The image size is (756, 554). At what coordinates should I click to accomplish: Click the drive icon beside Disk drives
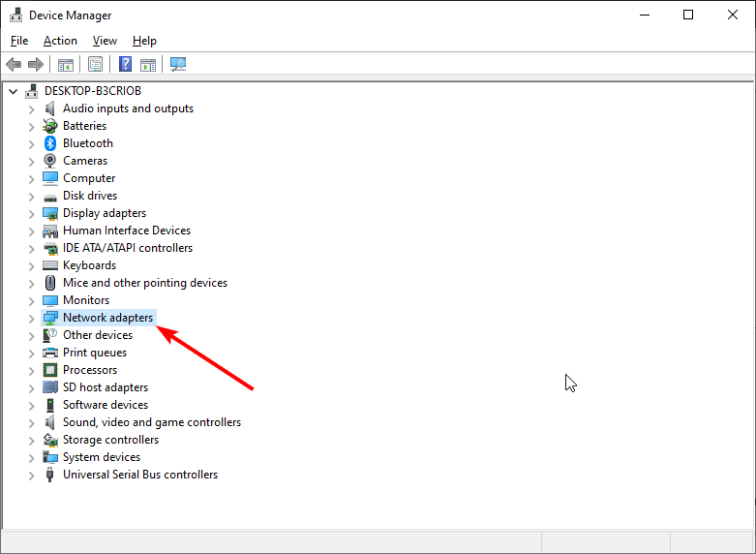(50, 198)
